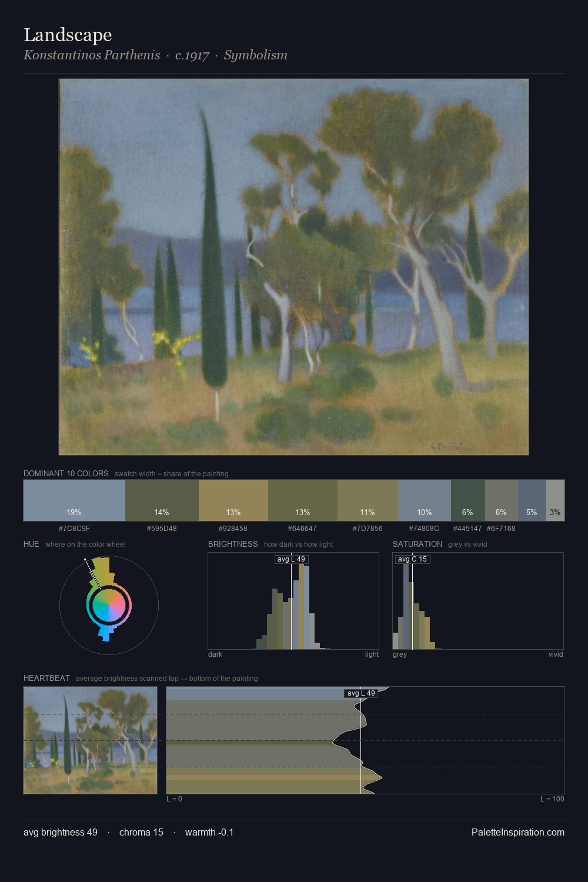The width and height of the screenshot is (588, 882).
Task: Click the 'L = 100' axis label
Action: (552, 799)
